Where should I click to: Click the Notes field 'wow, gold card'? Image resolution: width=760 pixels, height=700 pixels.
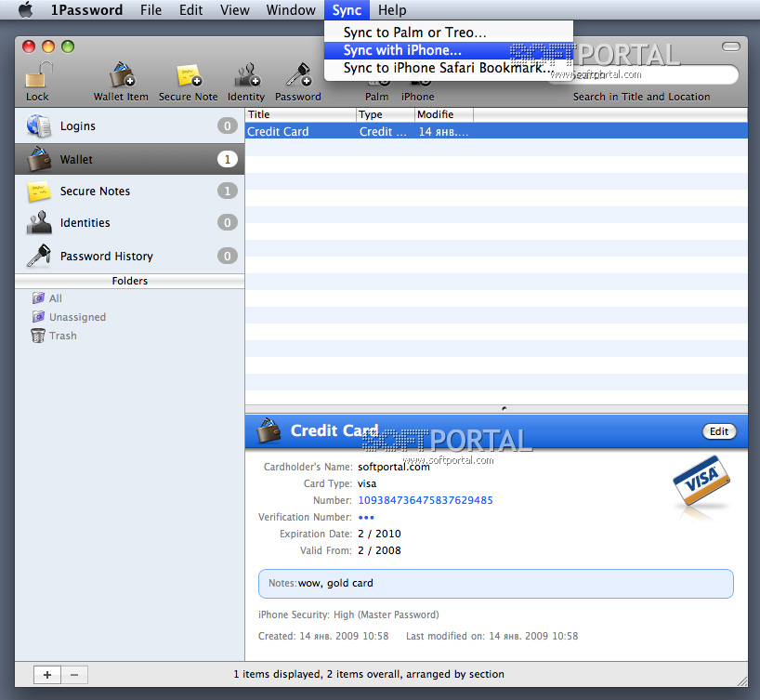pos(496,584)
